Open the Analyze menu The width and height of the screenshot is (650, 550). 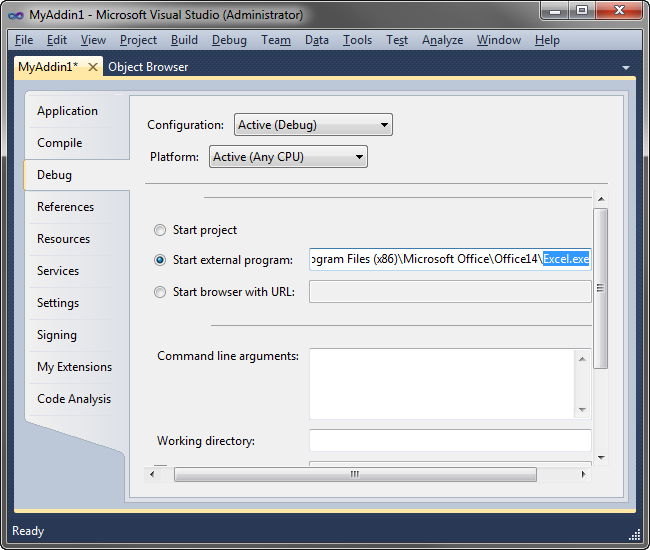443,40
